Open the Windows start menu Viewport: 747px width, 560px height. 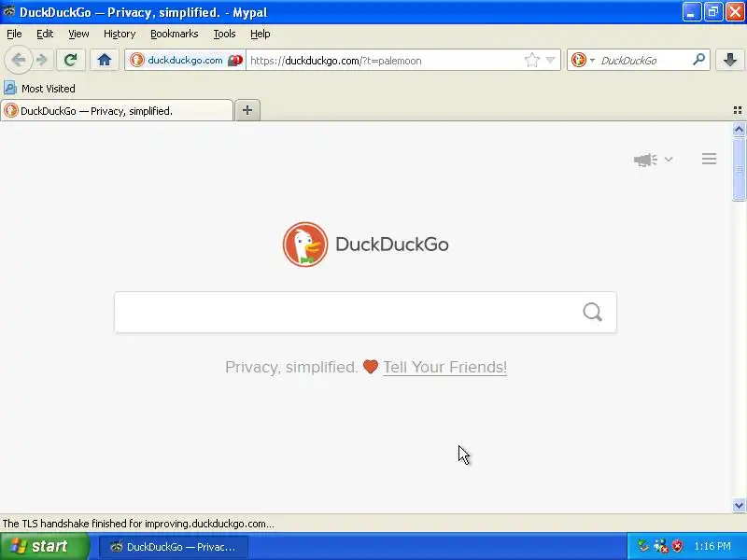pos(45,546)
